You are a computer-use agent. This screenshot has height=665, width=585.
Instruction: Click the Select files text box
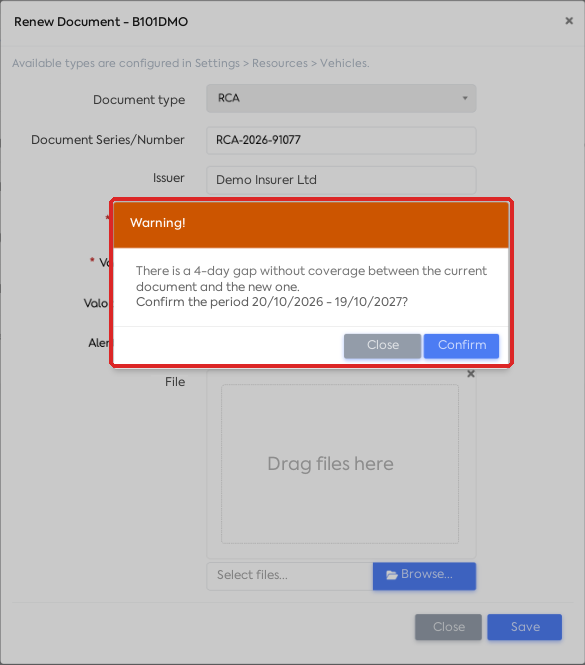290,576
